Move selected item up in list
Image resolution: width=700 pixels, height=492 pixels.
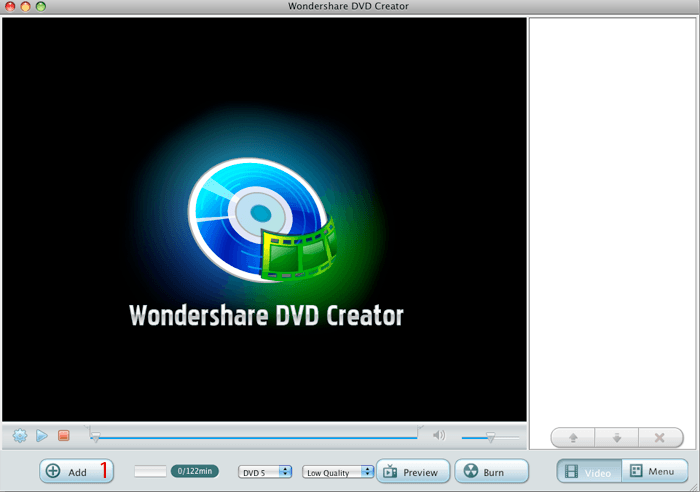573,438
